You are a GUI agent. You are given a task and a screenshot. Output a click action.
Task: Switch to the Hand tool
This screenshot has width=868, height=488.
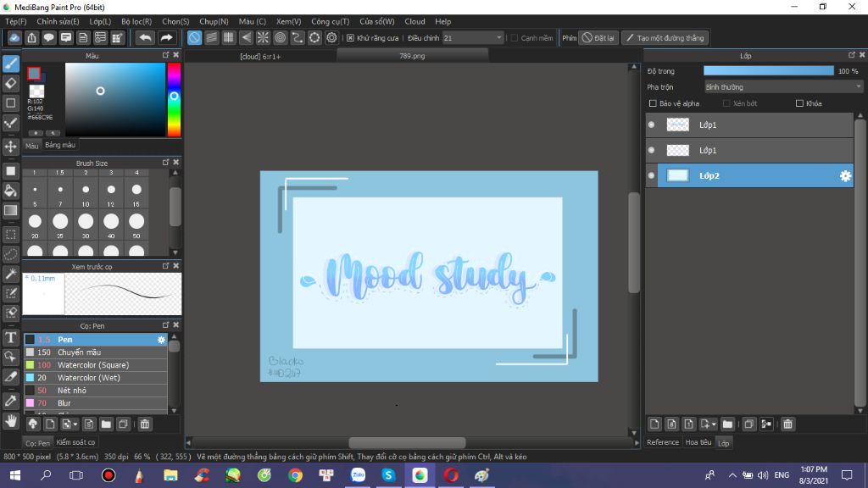[11, 421]
